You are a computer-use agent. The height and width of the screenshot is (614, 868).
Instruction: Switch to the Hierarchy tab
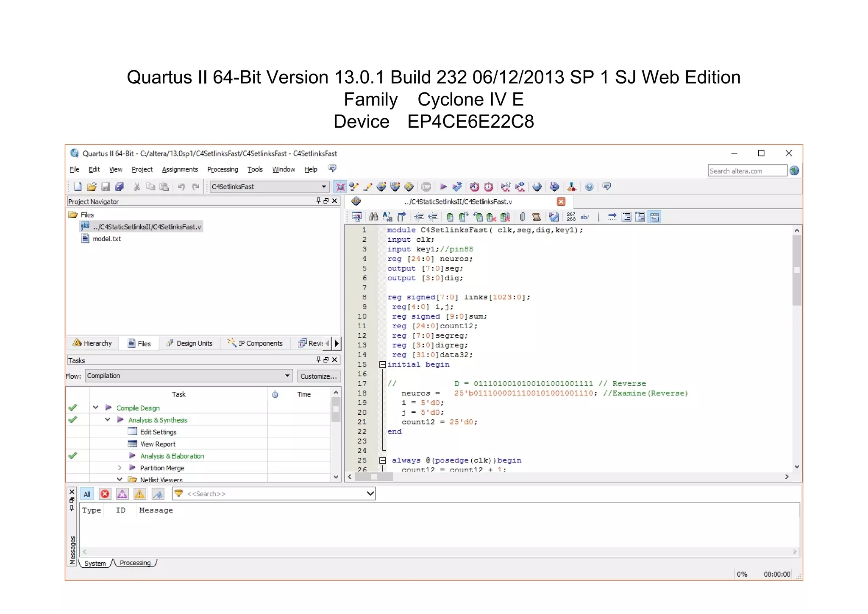click(x=92, y=343)
